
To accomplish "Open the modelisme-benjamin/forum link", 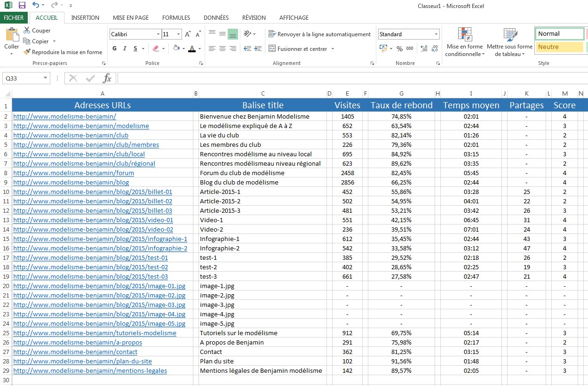I will [x=73, y=173].
